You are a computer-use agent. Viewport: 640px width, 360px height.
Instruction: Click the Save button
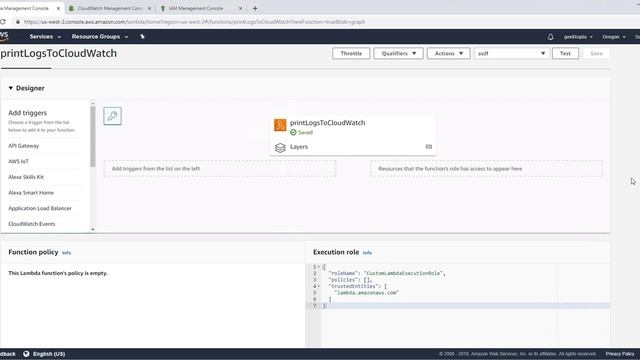pyautogui.click(x=596, y=53)
